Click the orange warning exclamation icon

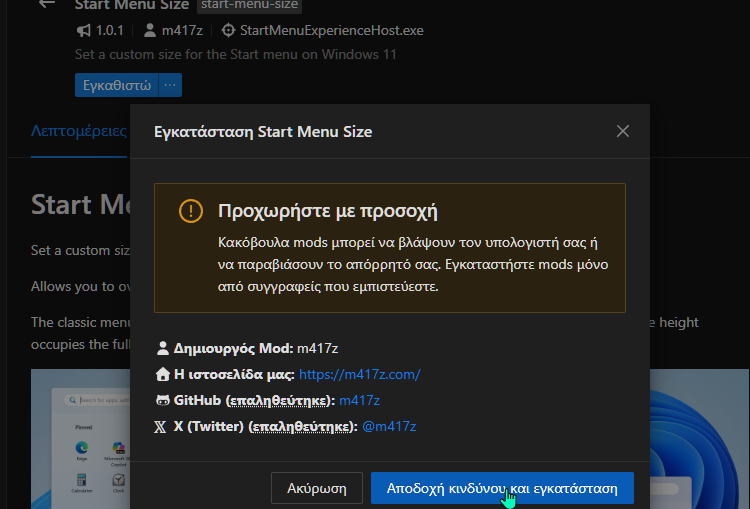(x=190, y=211)
